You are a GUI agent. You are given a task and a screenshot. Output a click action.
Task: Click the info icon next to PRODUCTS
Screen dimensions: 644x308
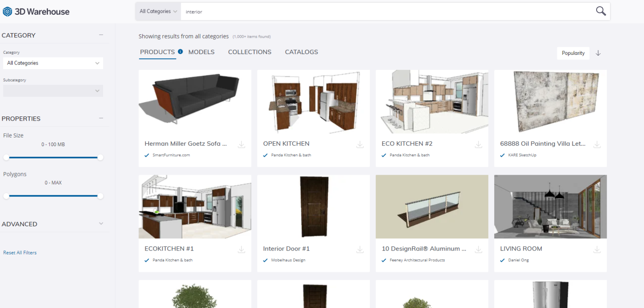[180, 50]
